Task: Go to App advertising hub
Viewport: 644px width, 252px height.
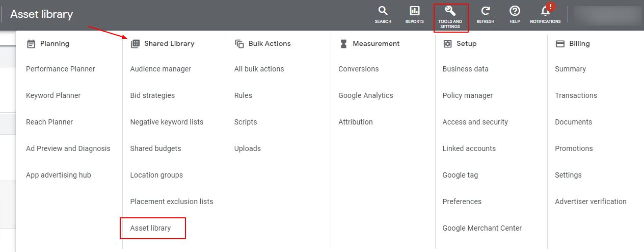Action: tap(59, 175)
